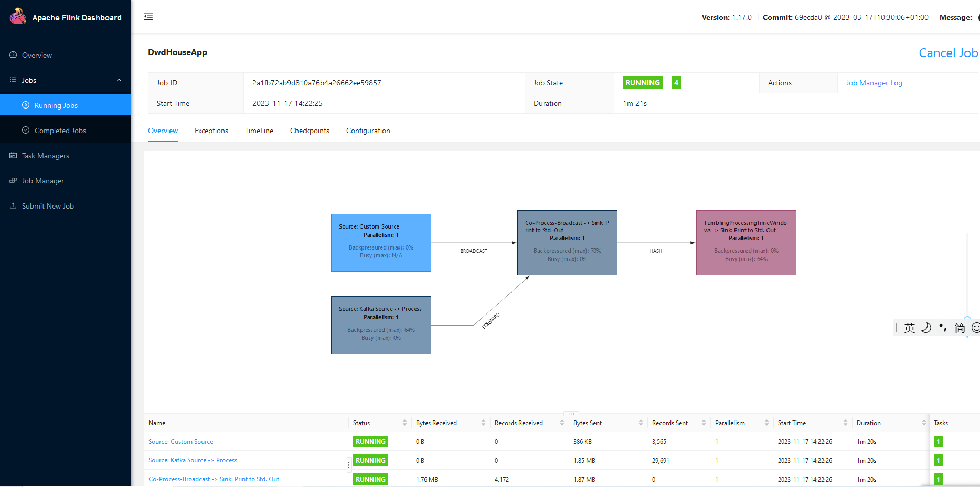Click the Apache Flink squirrel logo
The height and width of the screenshot is (487, 980).
coord(18,16)
